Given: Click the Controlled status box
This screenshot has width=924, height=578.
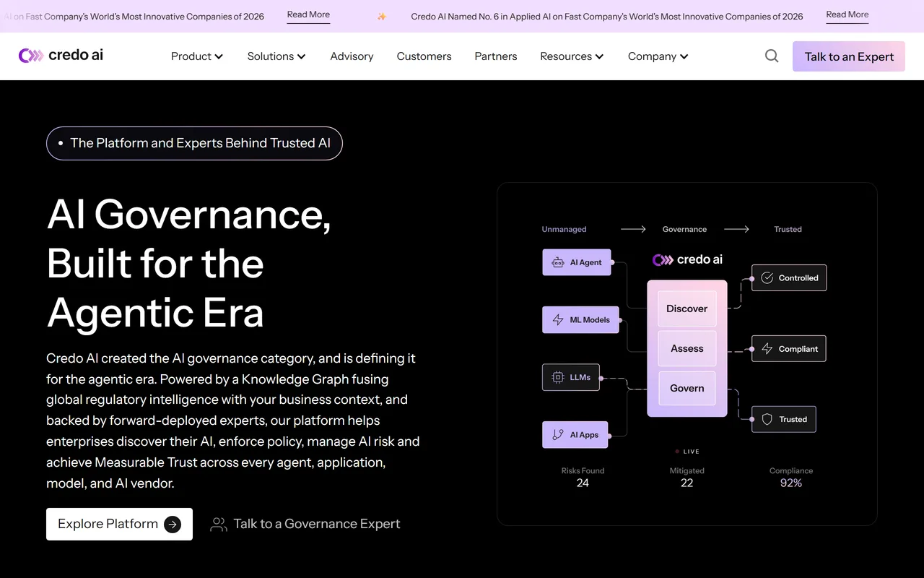Looking at the screenshot, I should coord(789,278).
